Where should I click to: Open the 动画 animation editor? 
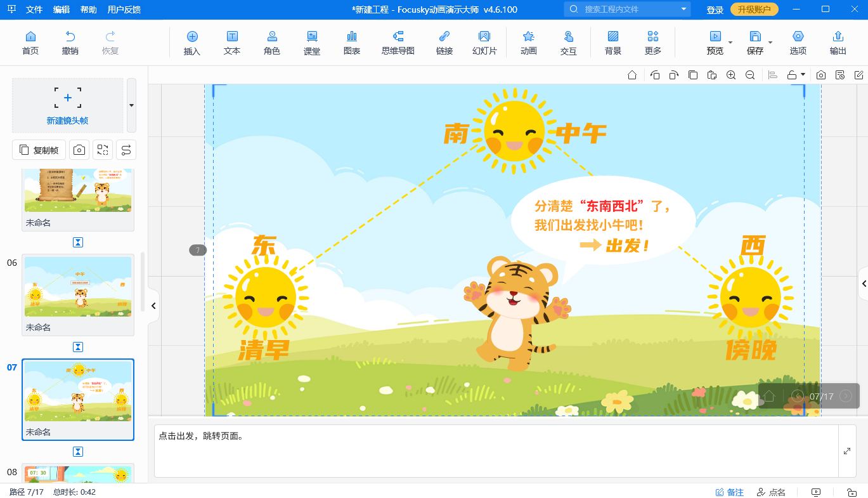[528, 43]
